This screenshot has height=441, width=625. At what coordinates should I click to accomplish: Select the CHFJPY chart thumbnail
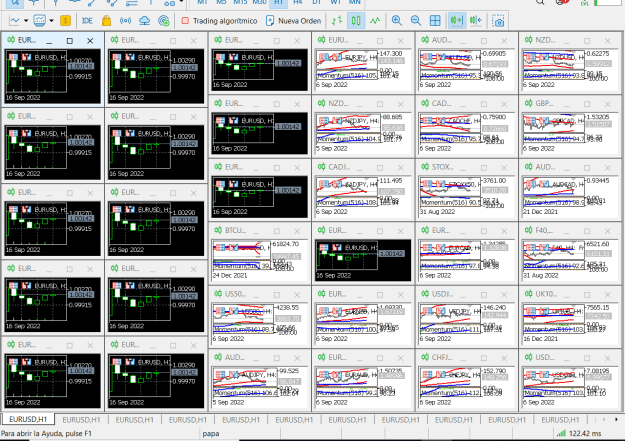pos(466,388)
